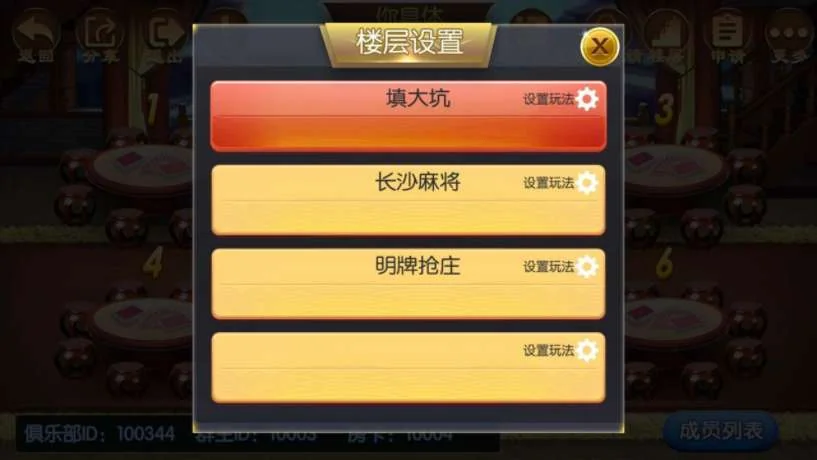Select the empty fourth floor row
Viewport: 817px width, 460px height.
[x=408, y=368]
